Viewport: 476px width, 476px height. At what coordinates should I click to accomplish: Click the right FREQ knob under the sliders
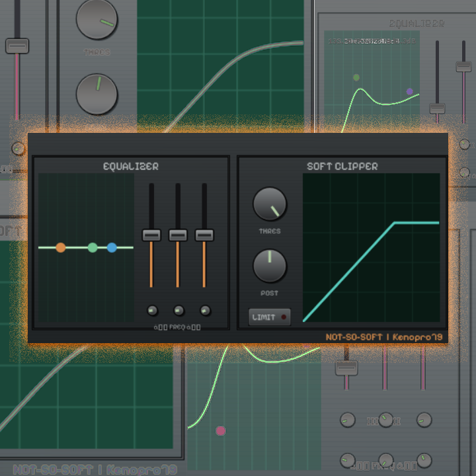click(205, 311)
